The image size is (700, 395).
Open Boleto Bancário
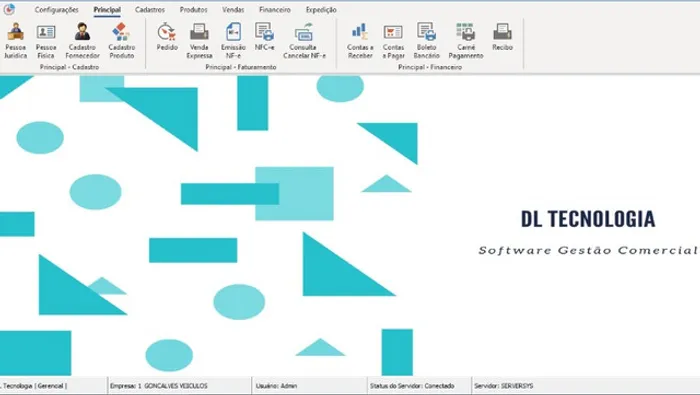pos(426,41)
